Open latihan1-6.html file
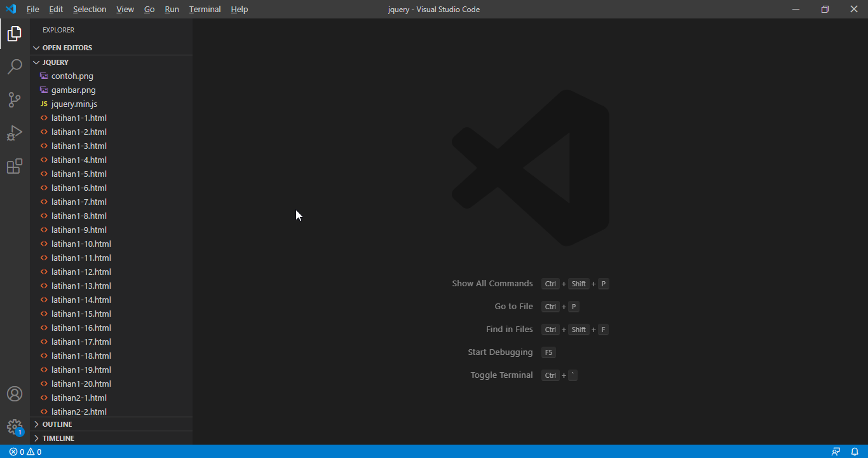Image resolution: width=868 pixels, height=458 pixels. click(x=111, y=188)
